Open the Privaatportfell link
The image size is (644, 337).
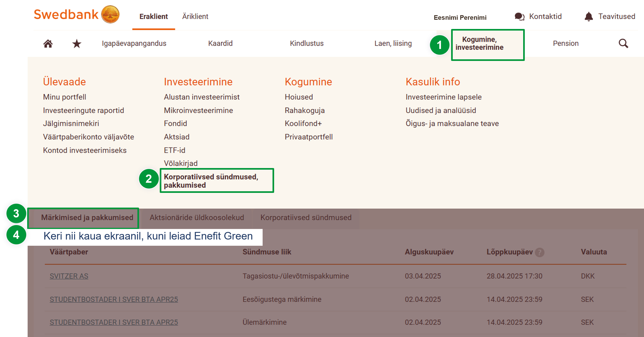tap(308, 137)
